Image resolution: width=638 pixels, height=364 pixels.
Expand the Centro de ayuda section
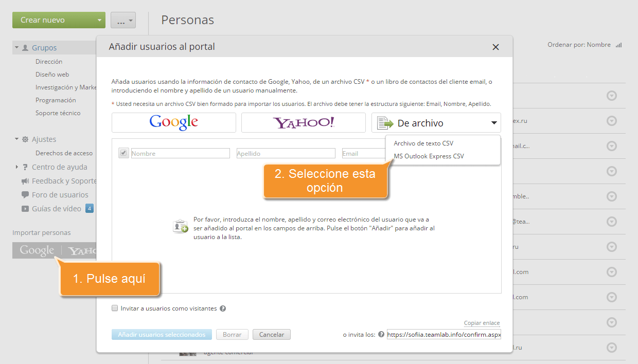tap(16, 167)
